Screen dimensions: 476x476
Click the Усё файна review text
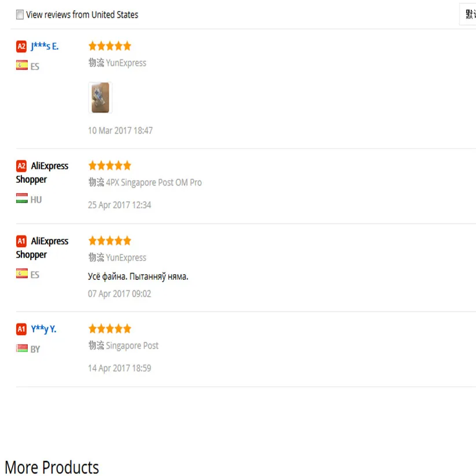coord(138,276)
